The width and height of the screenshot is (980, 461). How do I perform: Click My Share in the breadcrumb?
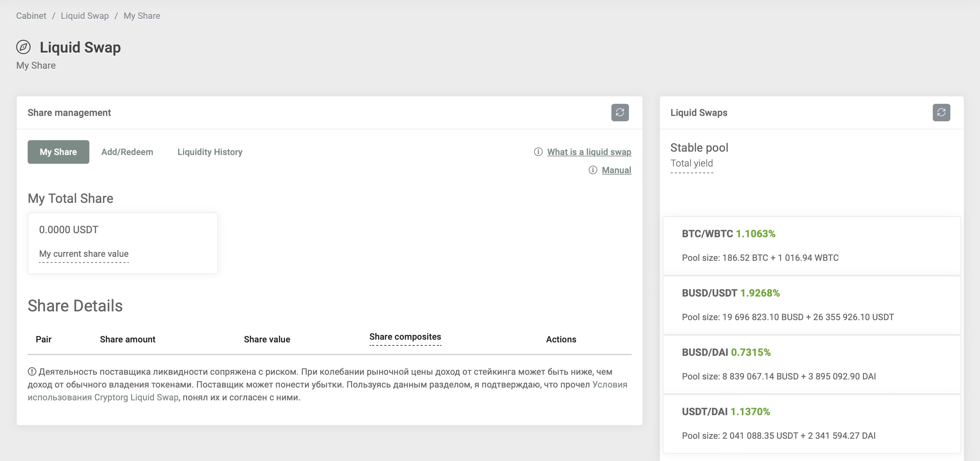pyautogui.click(x=142, y=16)
